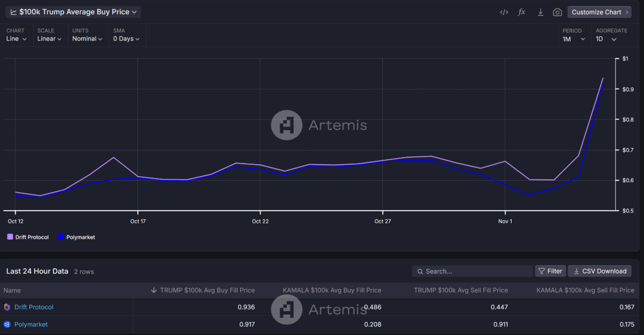644x335 pixels.
Task: Open the fx formula icon
Action: coord(522,12)
